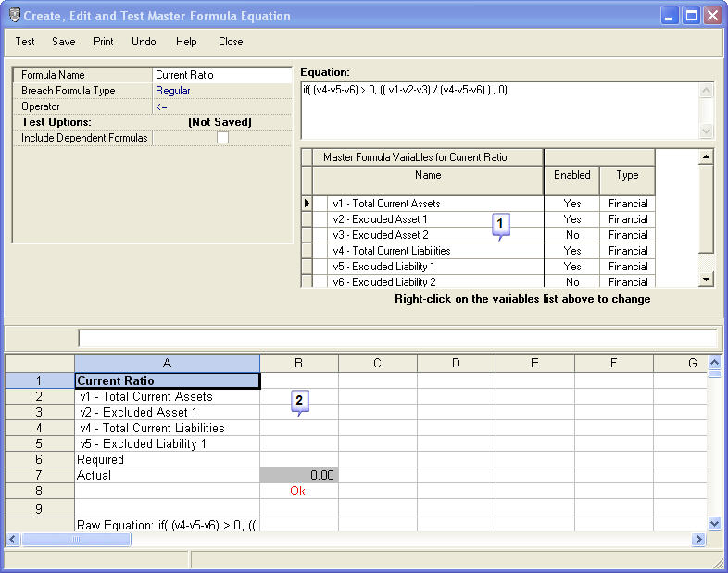The image size is (728, 573).
Task: Click spreadsheet horizontal scroll left arrow
Action: [13, 539]
